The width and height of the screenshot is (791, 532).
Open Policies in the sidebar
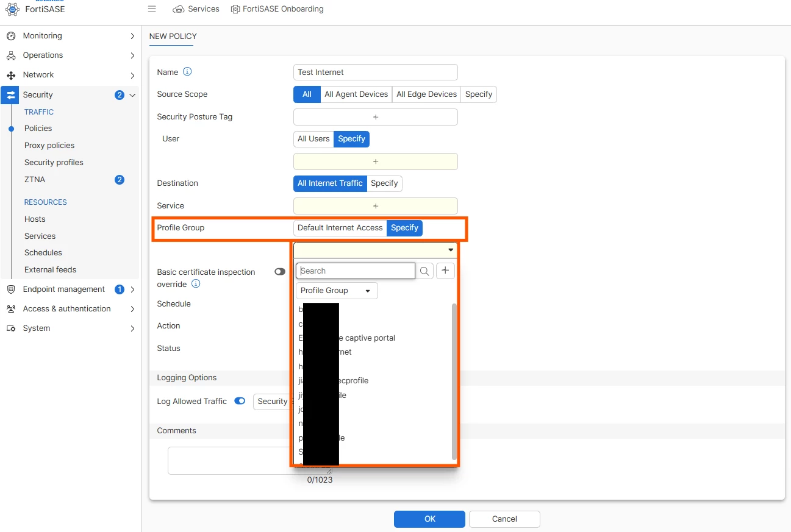point(38,129)
